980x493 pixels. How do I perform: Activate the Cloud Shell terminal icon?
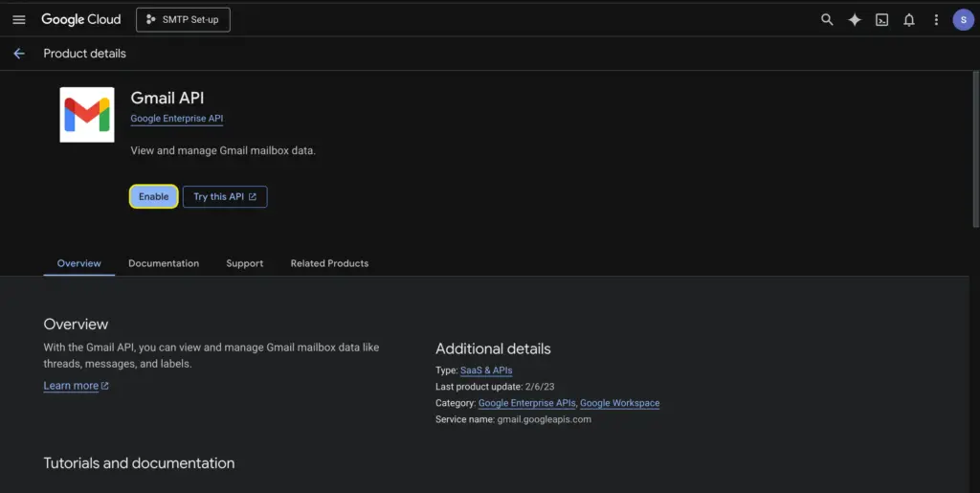[881, 20]
